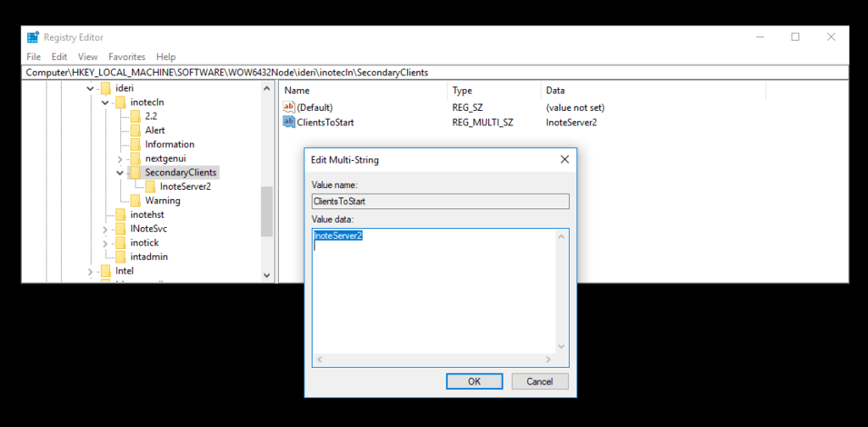868x427 pixels.
Task: Click the ideri folder icon
Action: [106, 88]
